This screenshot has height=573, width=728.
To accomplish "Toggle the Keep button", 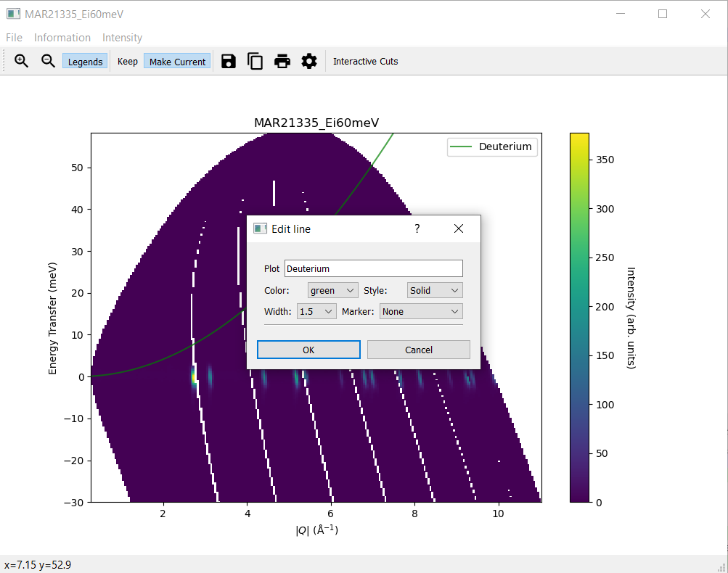I will pos(127,62).
